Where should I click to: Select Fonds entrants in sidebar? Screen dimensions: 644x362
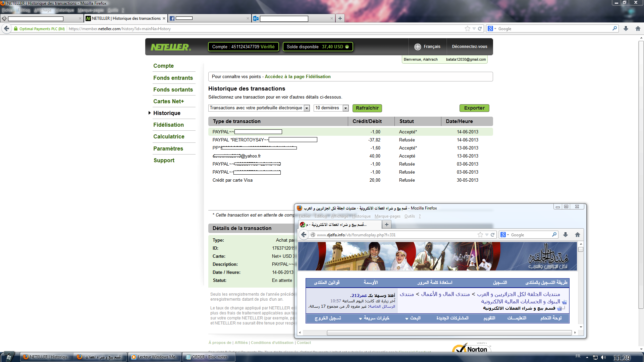[x=173, y=78]
